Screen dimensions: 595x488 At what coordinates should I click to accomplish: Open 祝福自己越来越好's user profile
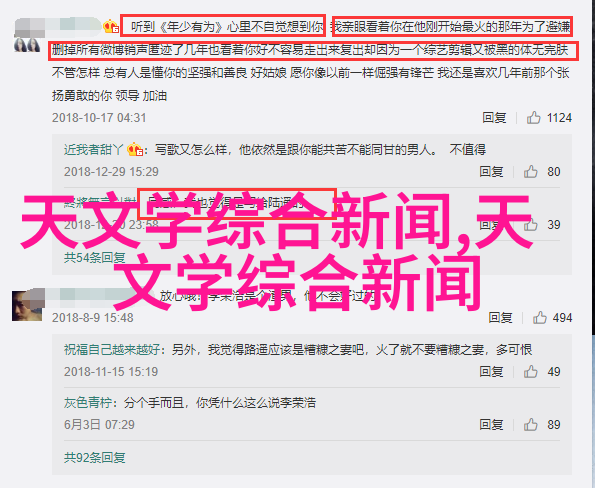tap(112, 349)
